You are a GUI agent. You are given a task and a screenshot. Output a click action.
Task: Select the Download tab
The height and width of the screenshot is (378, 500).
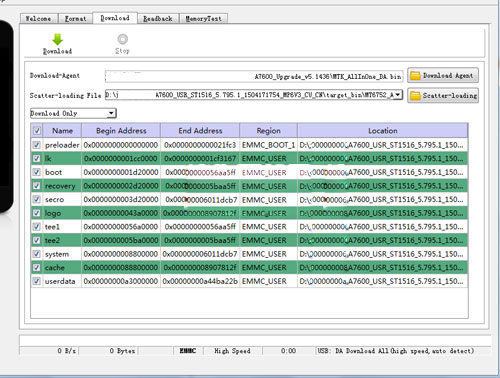[x=115, y=18]
